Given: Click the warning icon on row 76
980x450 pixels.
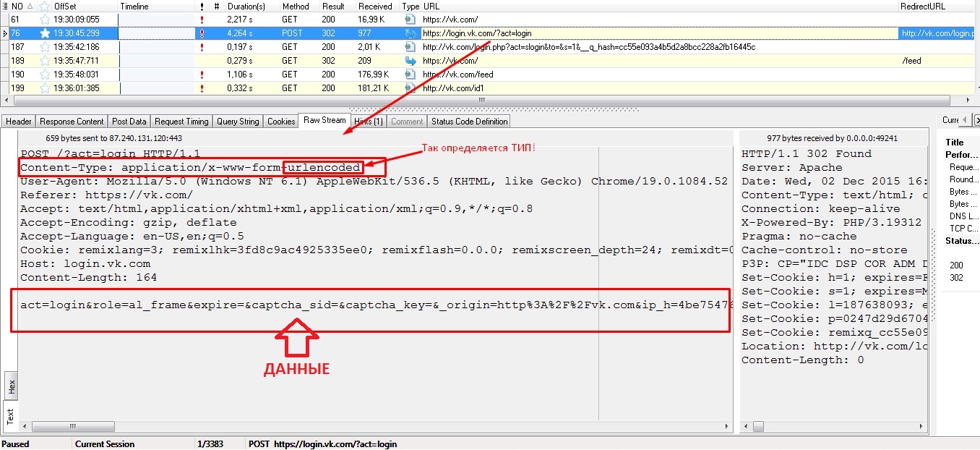Looking at the screenshot, I should pyautogui.click(x=202, y=33).
